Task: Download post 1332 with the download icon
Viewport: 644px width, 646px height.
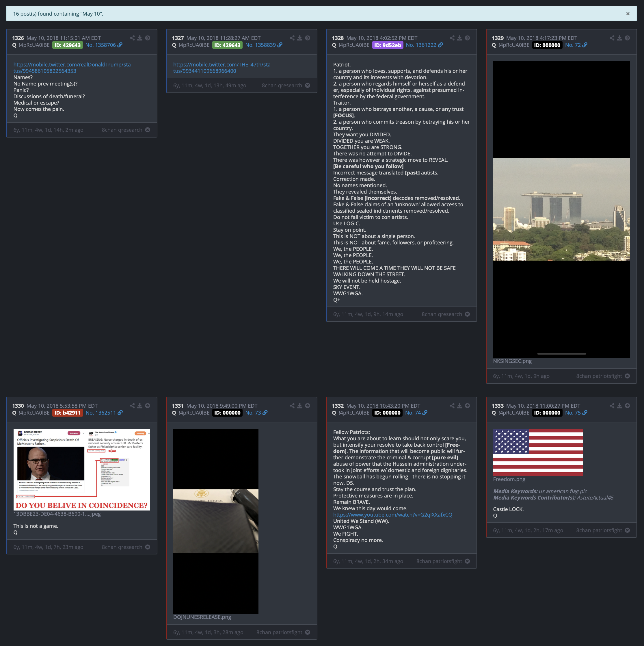Action: [x=459, y=406]
